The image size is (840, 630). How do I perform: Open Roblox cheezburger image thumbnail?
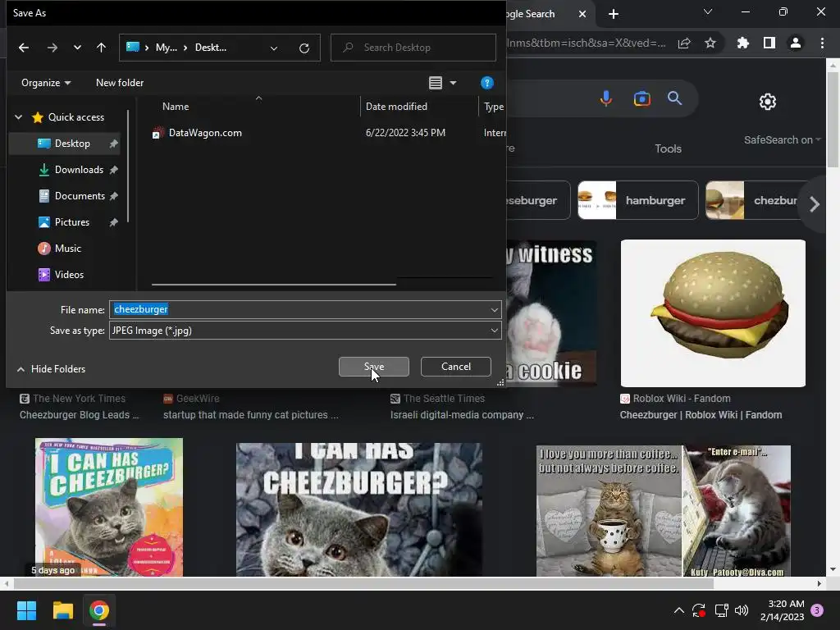[x=713, y=313]
